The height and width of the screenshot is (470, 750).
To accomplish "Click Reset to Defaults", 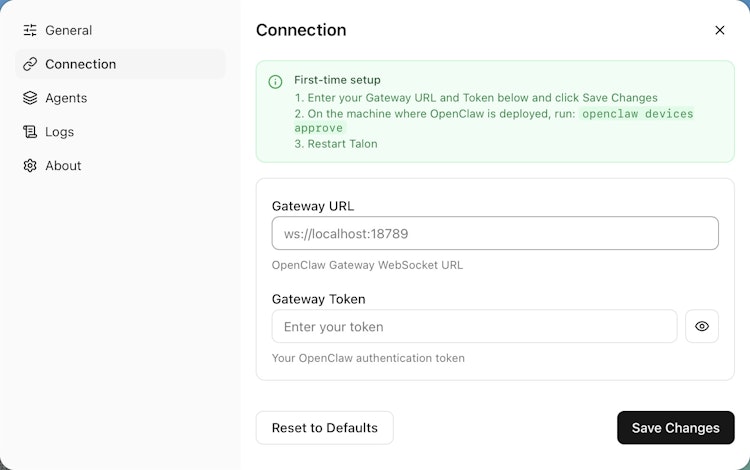I will [325, 428].
